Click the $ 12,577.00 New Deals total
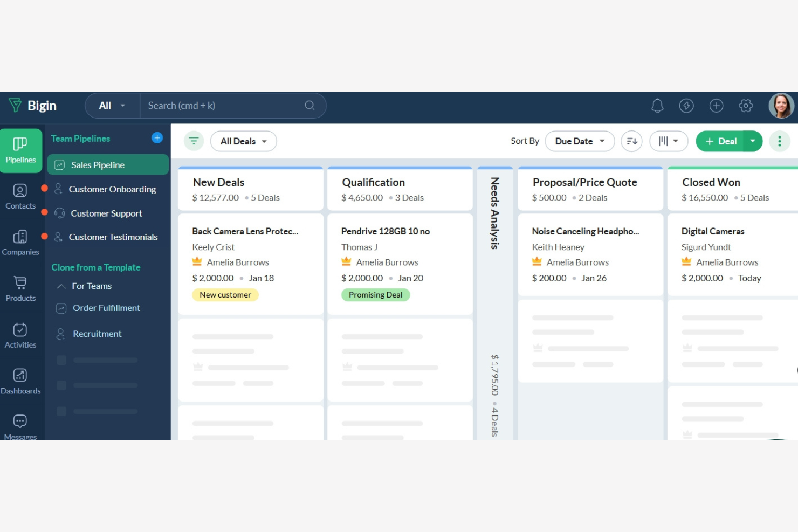This screenshot has height=532, width=798. click(x=216, y=198)
